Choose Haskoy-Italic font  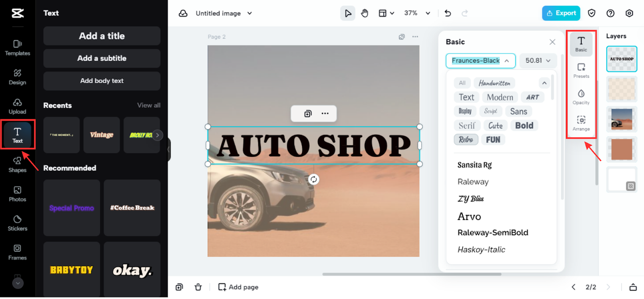coord(481,249)
